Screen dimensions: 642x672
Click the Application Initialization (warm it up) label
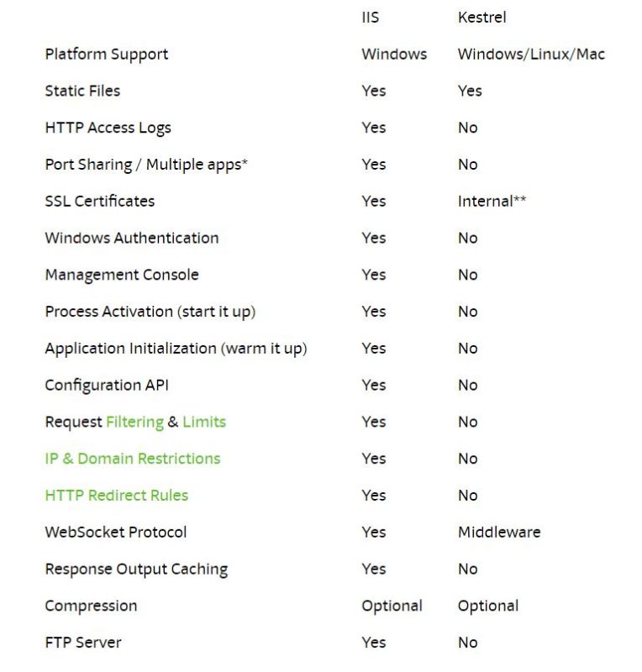176,349
